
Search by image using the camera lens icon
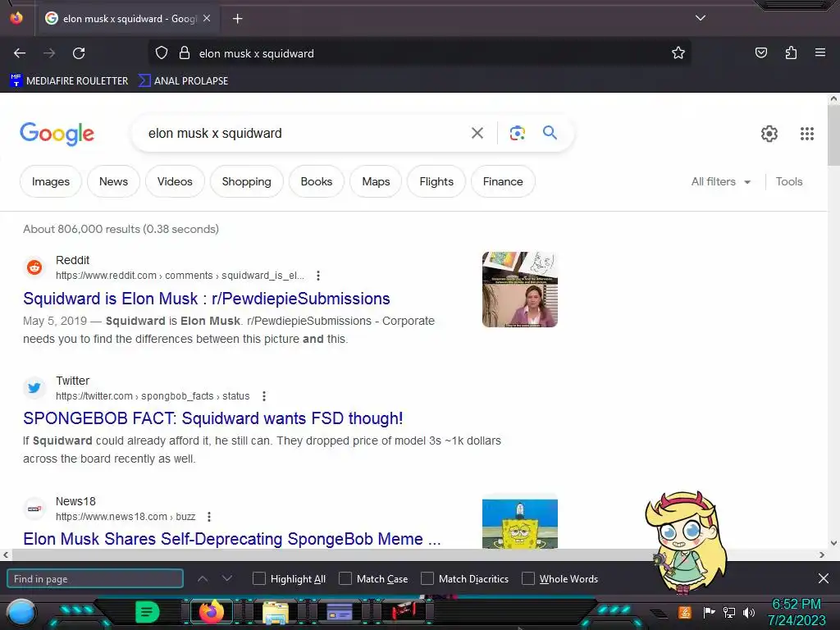[x=517, y=133]
